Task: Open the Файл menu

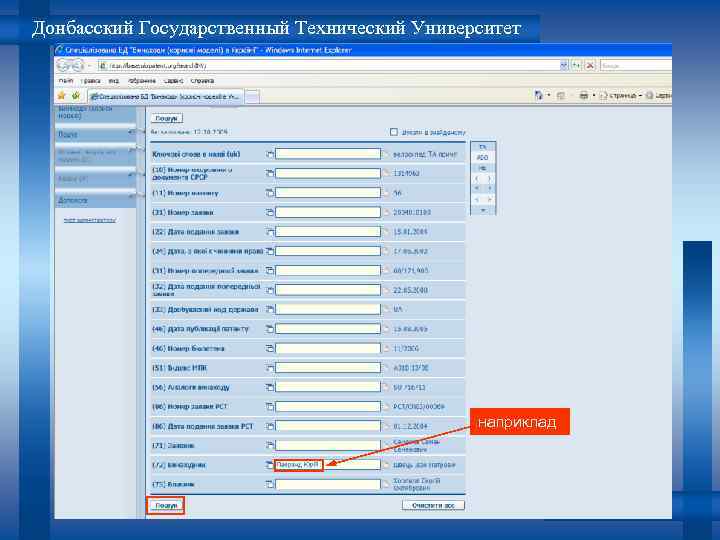Action: point(66,81)
